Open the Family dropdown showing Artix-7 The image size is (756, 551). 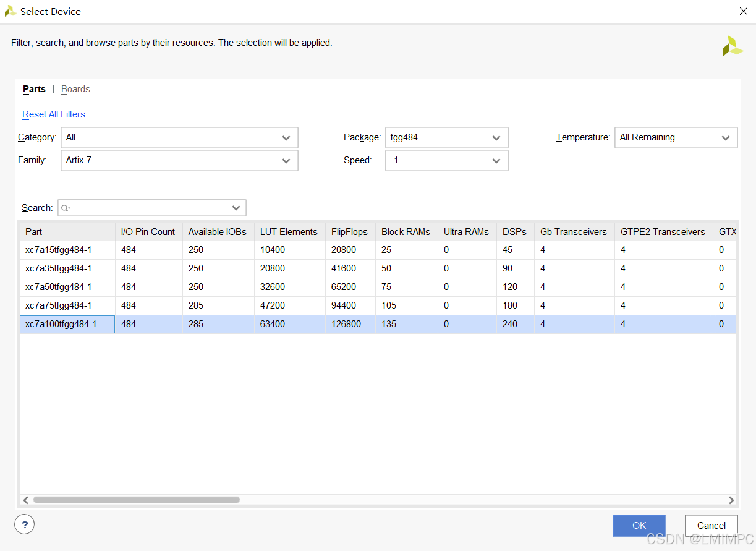pos(179,160)
